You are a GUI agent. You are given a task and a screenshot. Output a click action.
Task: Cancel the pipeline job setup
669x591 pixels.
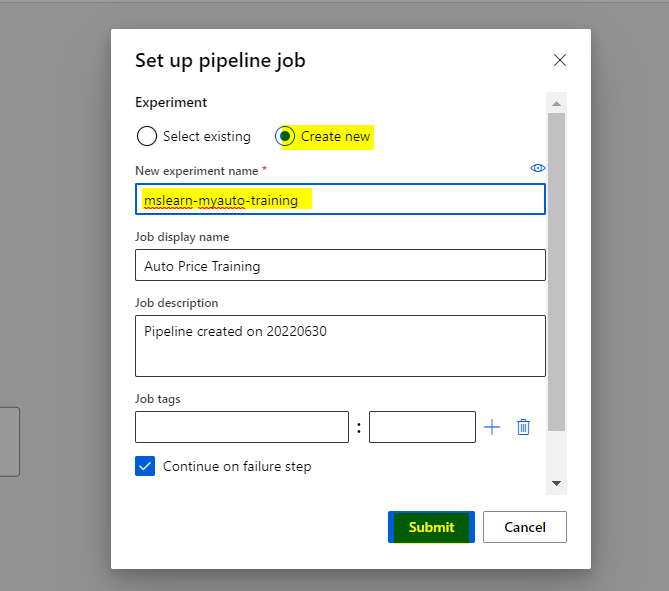click(x=524, y=527)
